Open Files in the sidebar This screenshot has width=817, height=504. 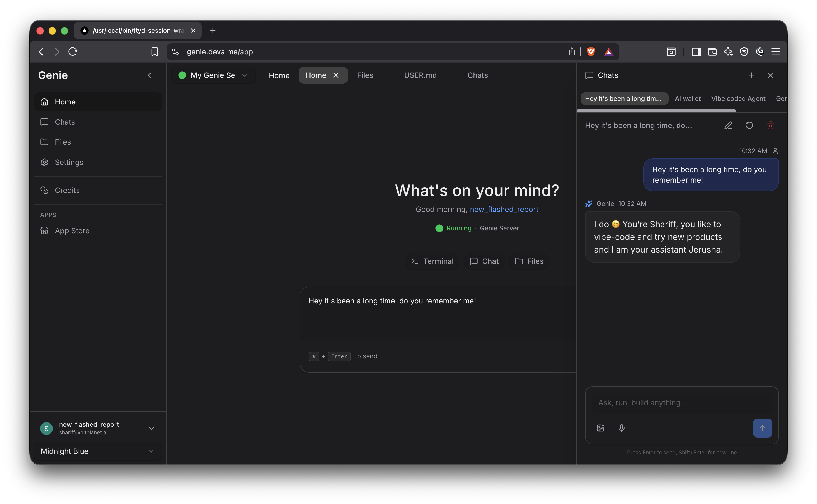(x=98, y=142)
